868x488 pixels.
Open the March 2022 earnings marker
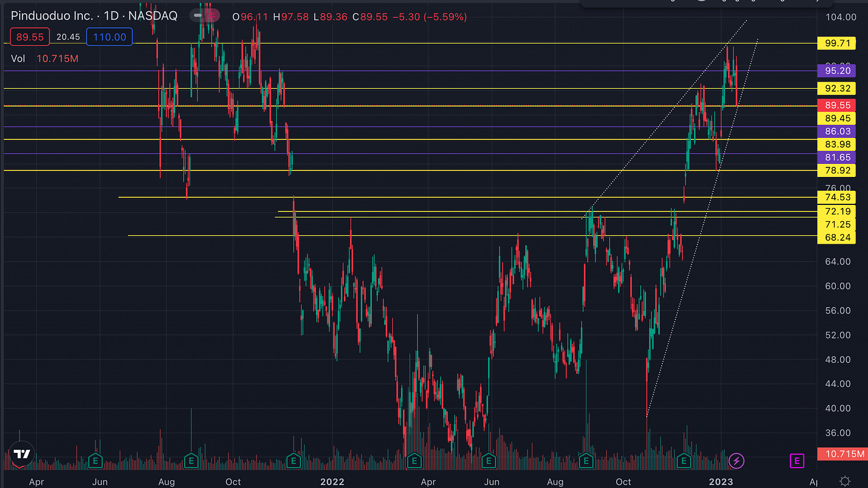(414, 461)
